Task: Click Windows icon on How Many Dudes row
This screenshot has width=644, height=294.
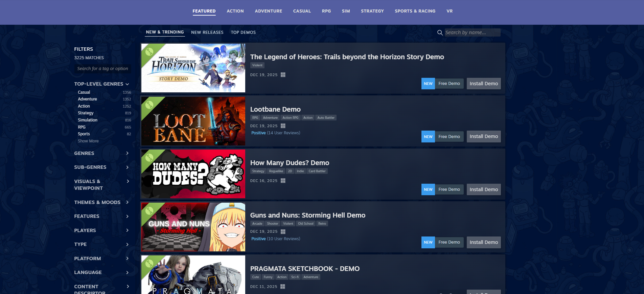Action: [x=283, y=181]
